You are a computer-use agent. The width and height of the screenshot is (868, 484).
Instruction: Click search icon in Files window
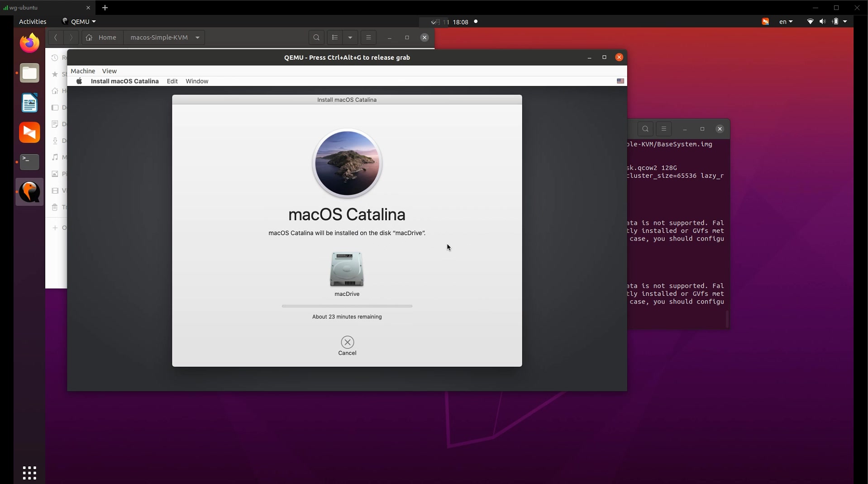316,38
